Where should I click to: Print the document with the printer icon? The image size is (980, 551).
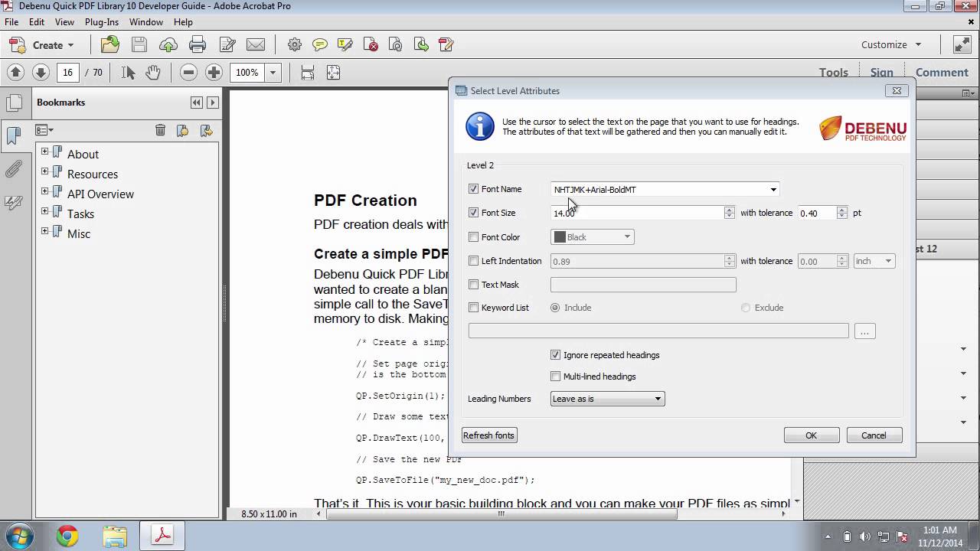point(198,44)
